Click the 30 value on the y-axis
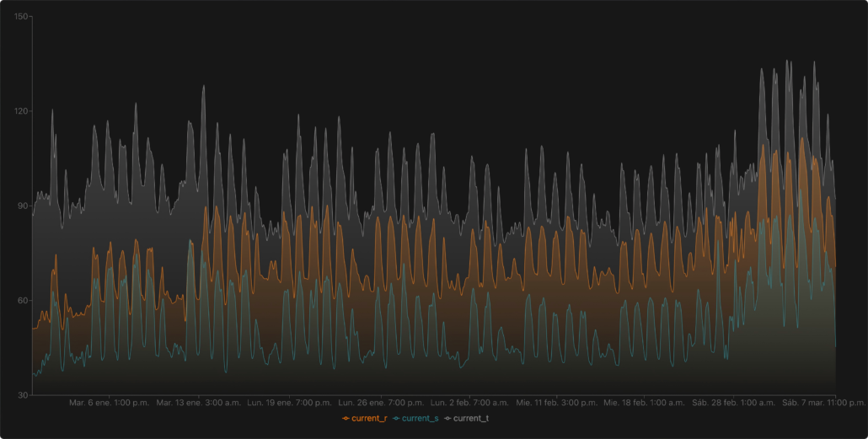Image resolution: width=868 pixels, height=439 pixels. click(24, 394)
